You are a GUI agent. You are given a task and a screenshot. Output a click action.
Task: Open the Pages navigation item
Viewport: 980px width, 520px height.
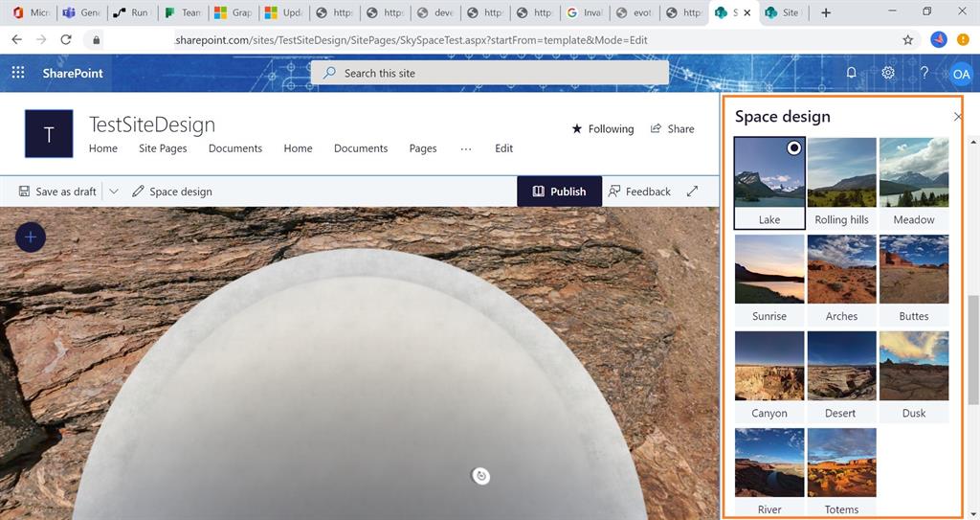(x=422, y=148)
